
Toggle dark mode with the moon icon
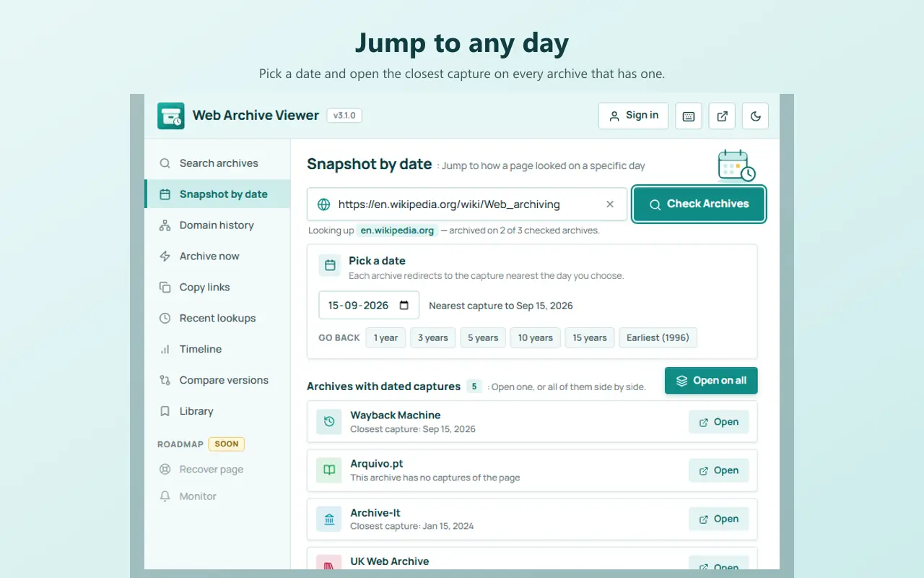(x=756, y=116)
